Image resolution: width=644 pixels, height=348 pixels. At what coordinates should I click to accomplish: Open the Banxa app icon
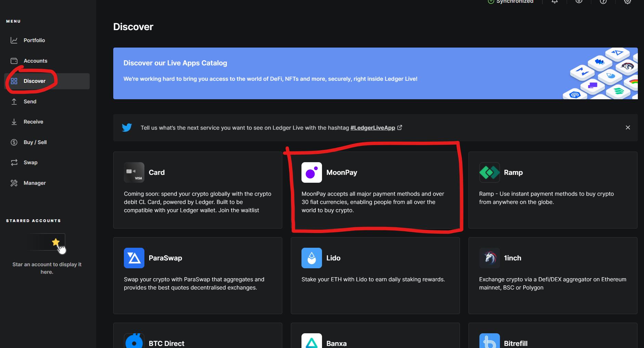pyautogui.click(x=312, y=341)
